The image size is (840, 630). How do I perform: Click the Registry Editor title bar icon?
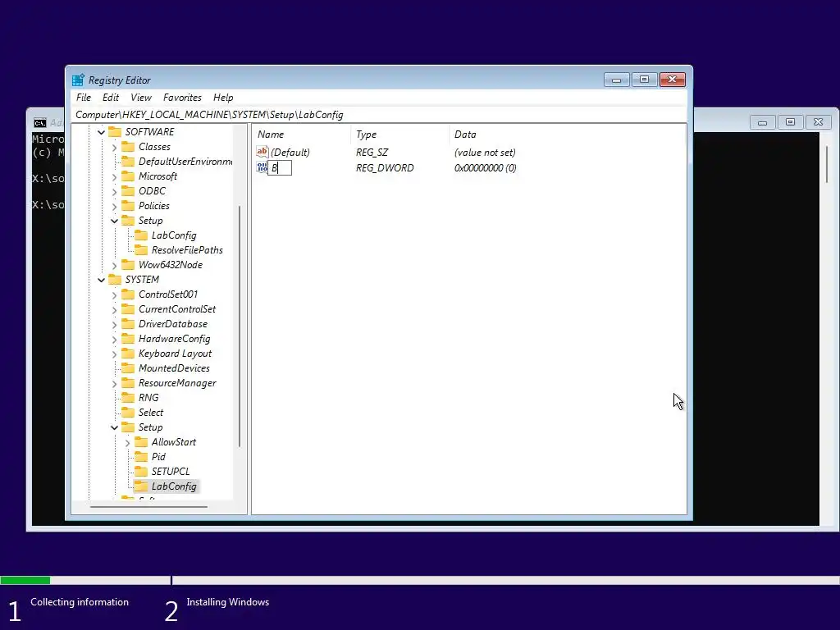tap(78, 80)
